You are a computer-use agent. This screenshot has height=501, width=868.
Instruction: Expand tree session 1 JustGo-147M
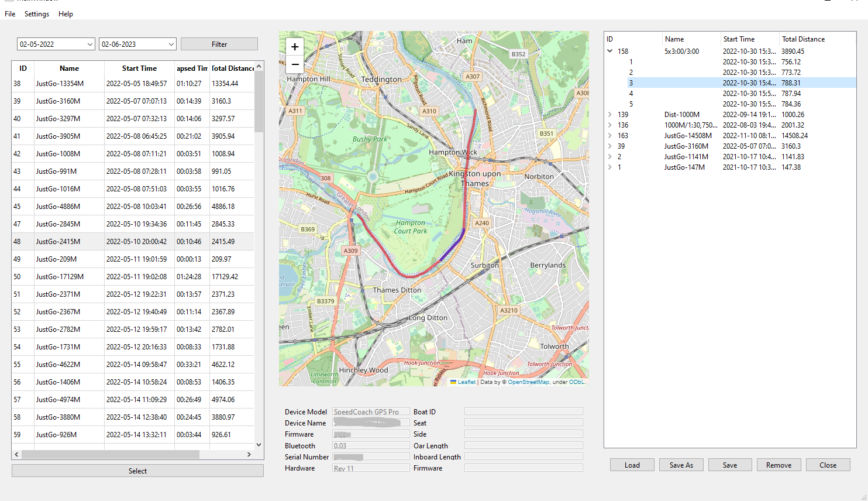(x=610, y=167)
